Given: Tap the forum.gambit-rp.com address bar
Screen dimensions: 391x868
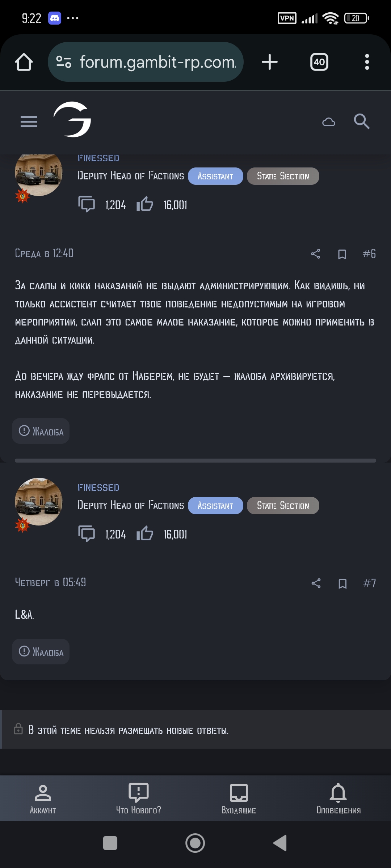Looking at the screenshot, I should (152, 62).
